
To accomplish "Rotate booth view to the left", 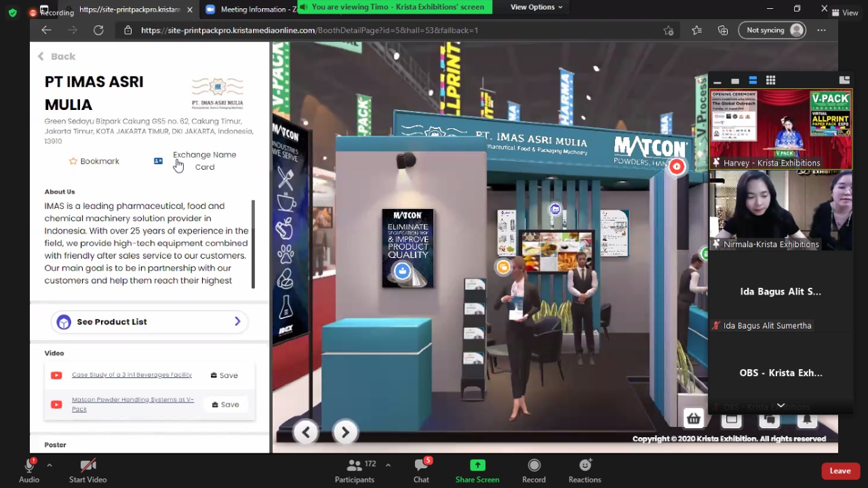I will (x=306, y=432).
